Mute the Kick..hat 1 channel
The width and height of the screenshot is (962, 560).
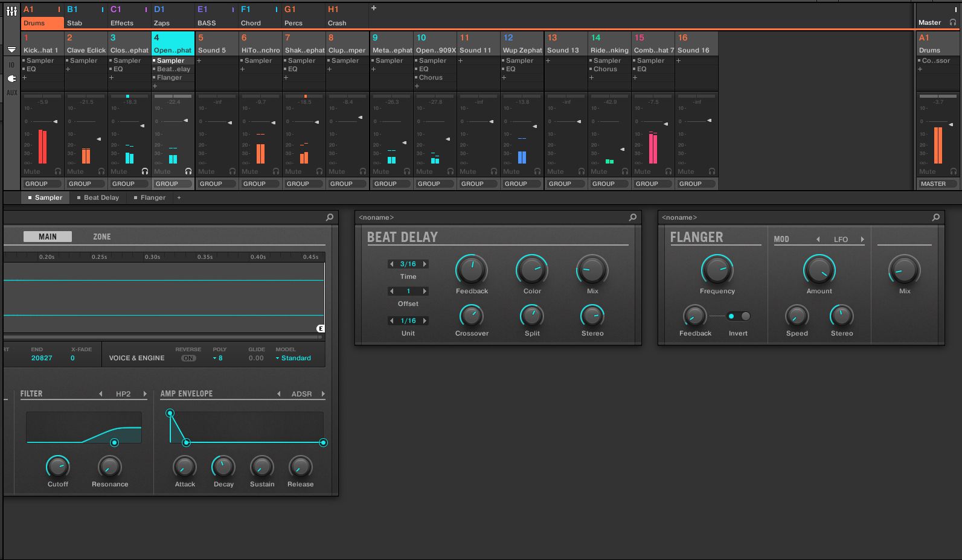[32, 171]
